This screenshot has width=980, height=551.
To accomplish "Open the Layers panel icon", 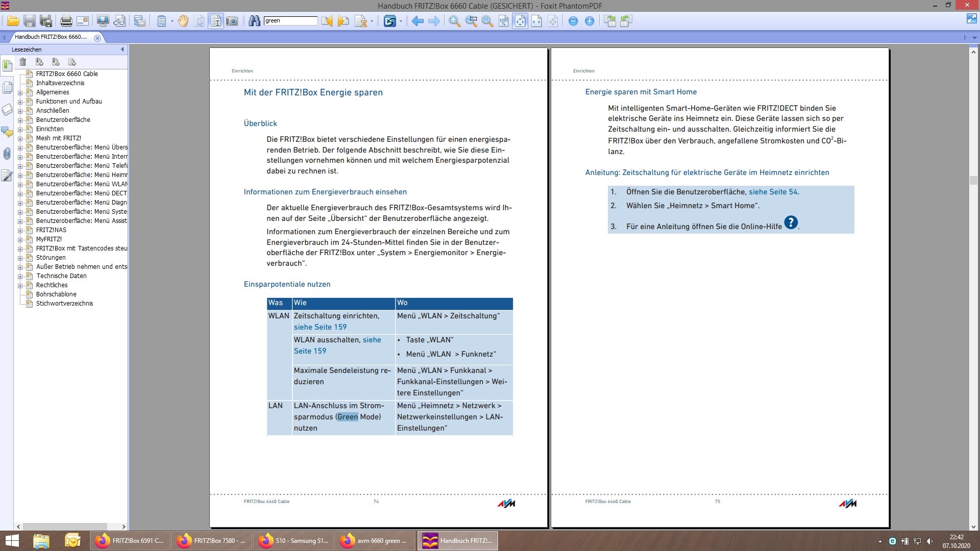I will pyautogui.click(x=7, y=109).
